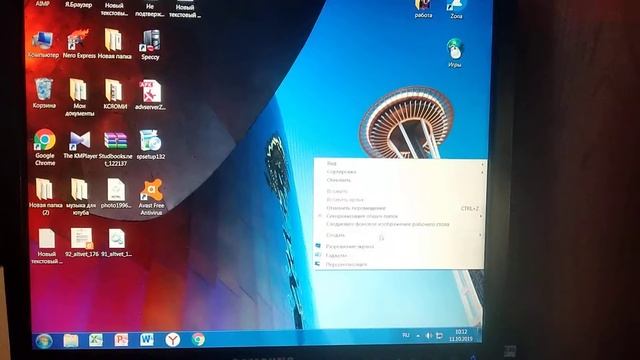Screen dimensions: 640x360
Task: Launch Yandex Browser from taskbar
Action: 173,340
